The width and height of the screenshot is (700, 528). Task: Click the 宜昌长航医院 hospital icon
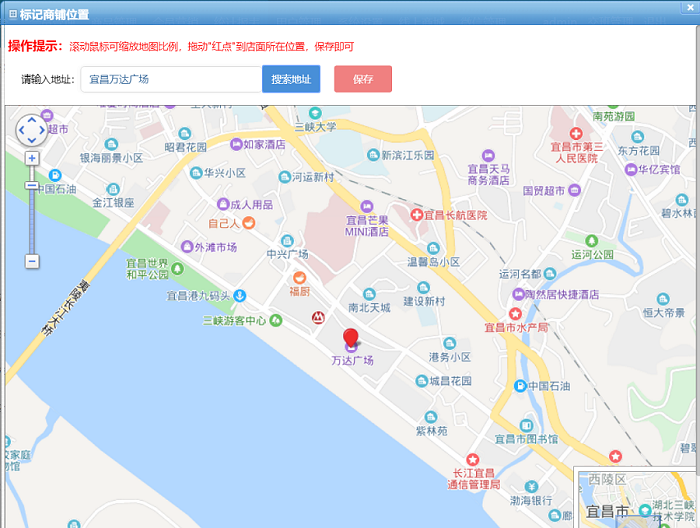click(x=415, y=214)
